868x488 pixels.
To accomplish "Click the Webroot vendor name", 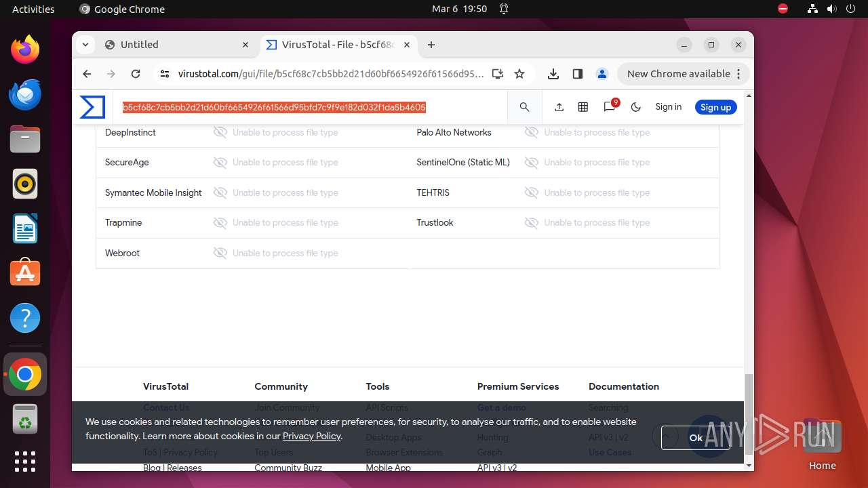I will click(122, 253).
